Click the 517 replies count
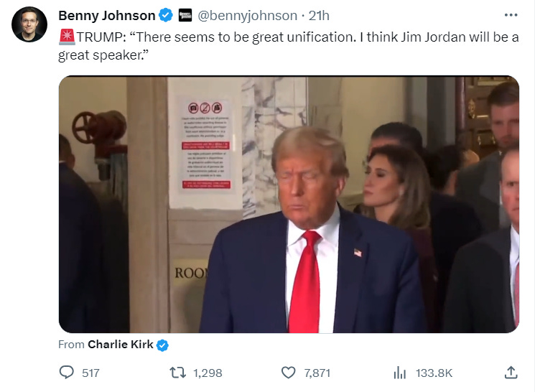 tap(90, 373)
